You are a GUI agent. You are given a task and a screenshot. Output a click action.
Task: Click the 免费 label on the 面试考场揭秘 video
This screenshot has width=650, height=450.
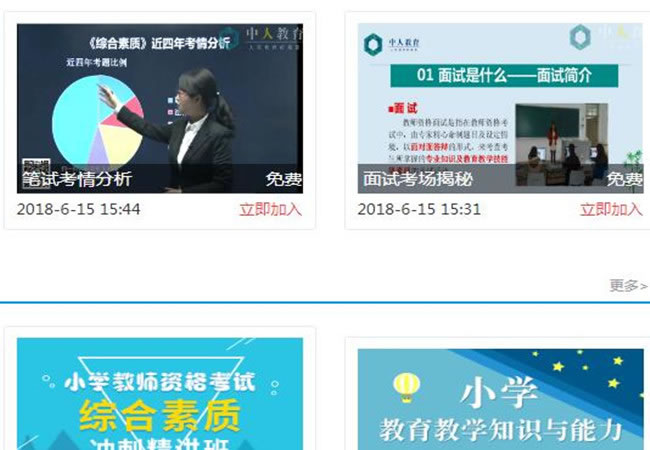625,179
